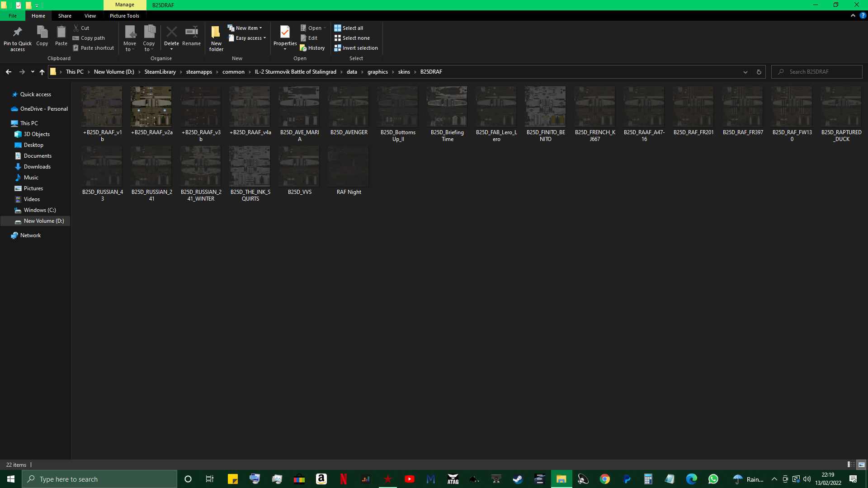
Task: Click the skins breadcrumb
Action: coord(404,72)
